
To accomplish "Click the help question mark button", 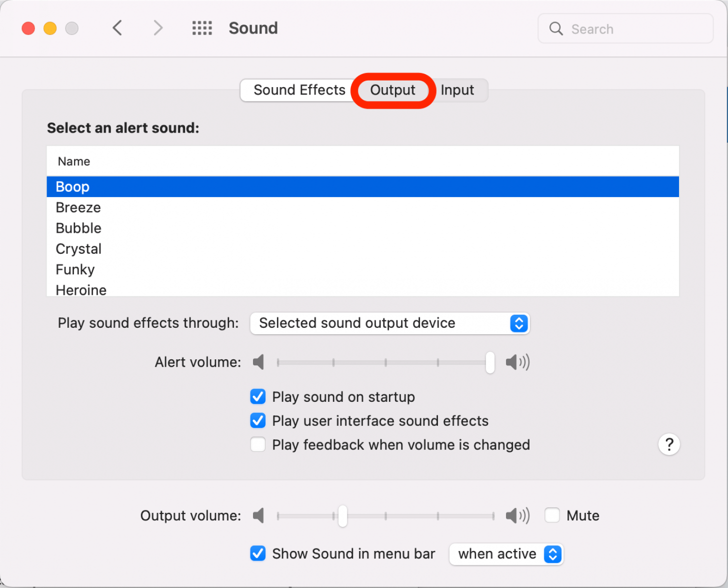I will [x=669, y=444].
